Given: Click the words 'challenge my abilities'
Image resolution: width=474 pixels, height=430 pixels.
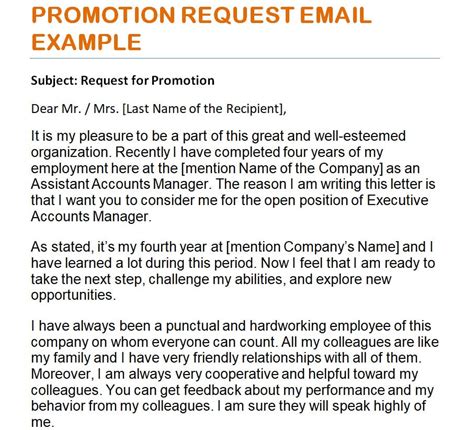Looking at the screenshot, I should pyautogui.click(x=217, y=279).
